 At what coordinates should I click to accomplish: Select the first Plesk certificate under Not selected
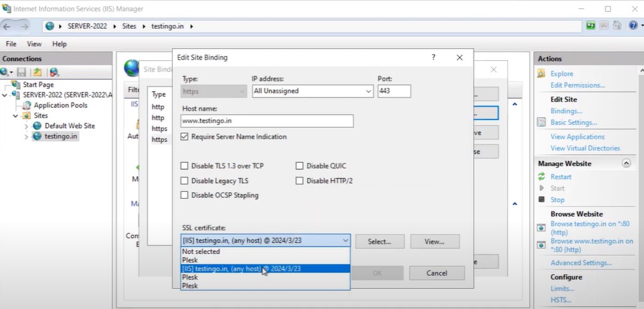[x=265, y=260]
